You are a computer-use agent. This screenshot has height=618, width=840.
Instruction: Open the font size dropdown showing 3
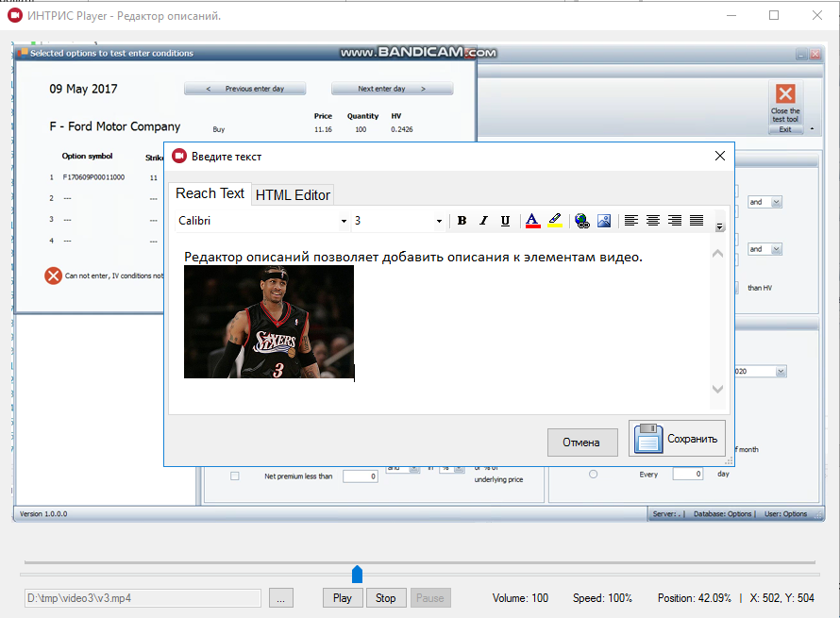coord(439,221)
